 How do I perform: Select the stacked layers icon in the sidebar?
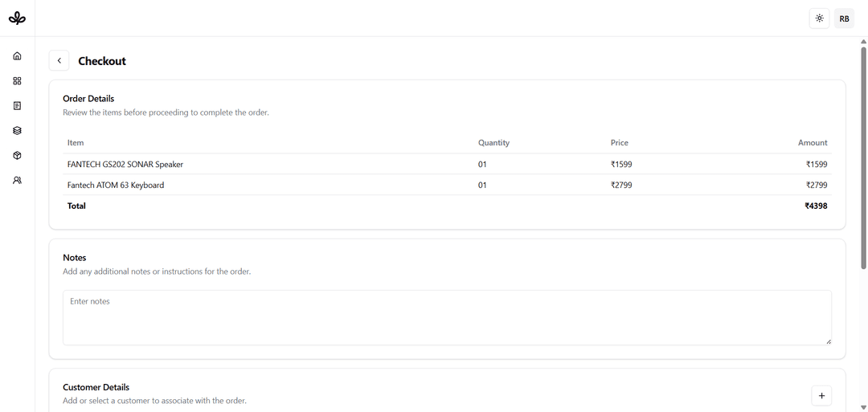(17, 131)
